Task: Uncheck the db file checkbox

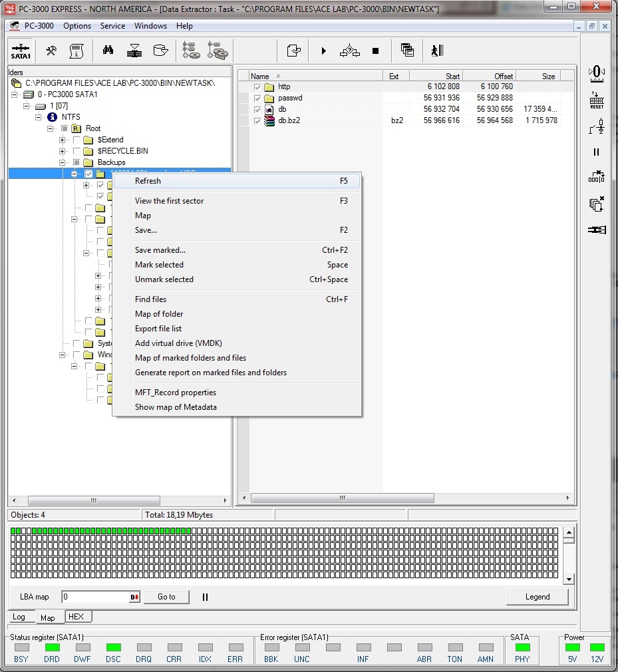Action: click(257, 110)
